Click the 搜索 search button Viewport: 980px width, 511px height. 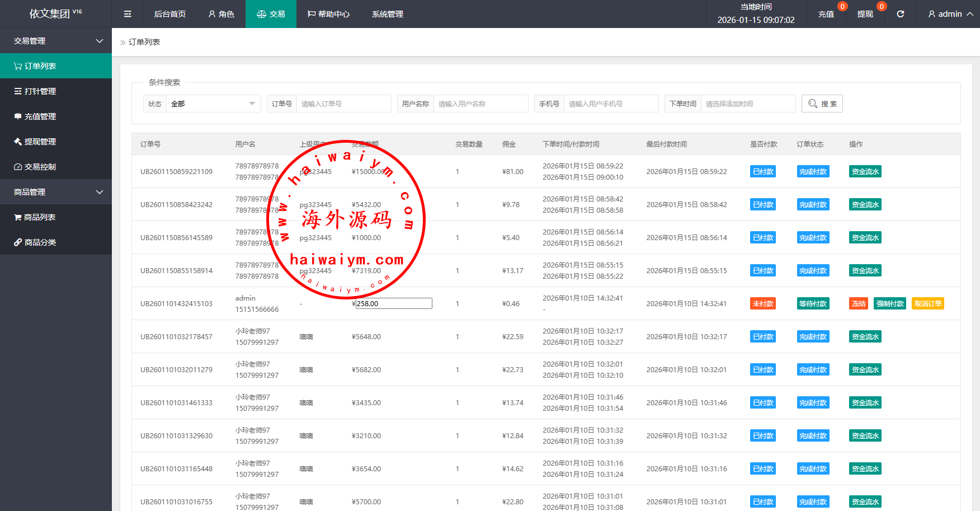click(x=822, y=104)
